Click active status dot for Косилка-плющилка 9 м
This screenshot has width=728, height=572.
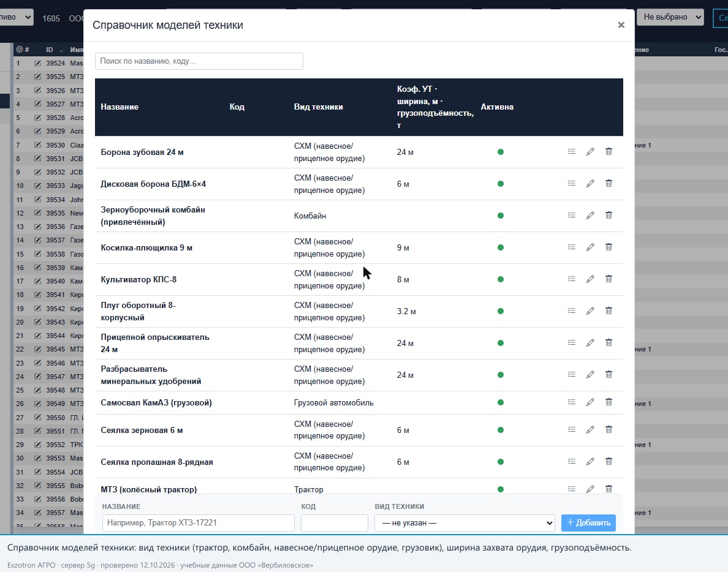501,247
